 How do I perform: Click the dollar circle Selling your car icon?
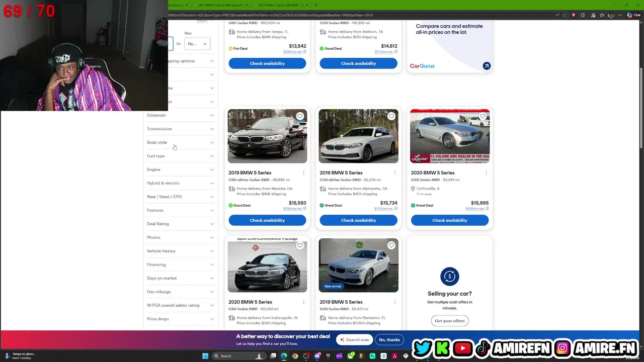click(x=450, y=276)
